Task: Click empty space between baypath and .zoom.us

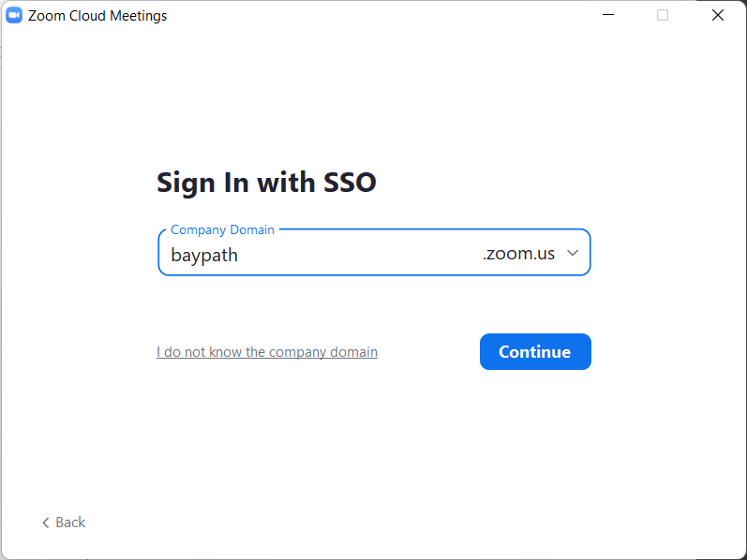Action: pos(361,254)
